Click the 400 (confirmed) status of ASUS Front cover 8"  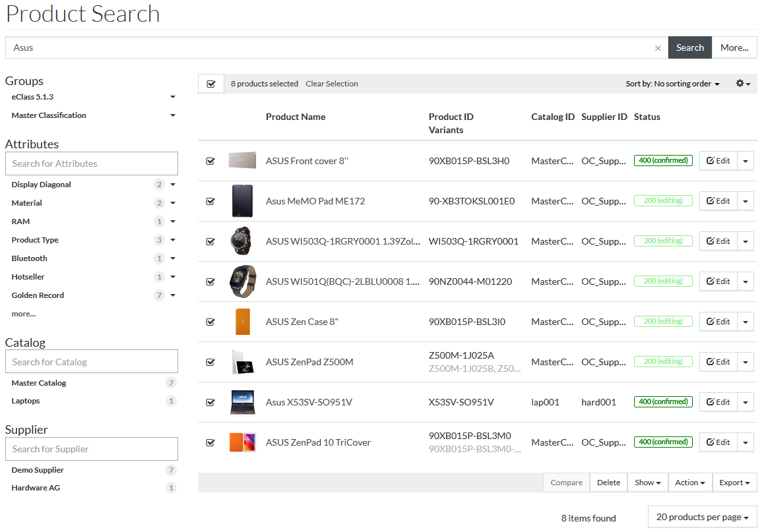coord(663,161)
